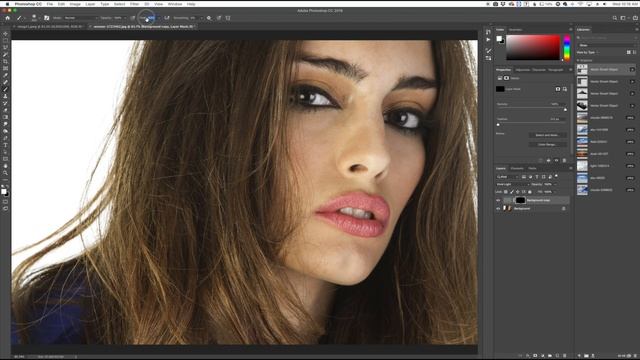Select the Lasso tool
Image resolution: width=640 pixels, height=360 pixels.
coord(5,48)
